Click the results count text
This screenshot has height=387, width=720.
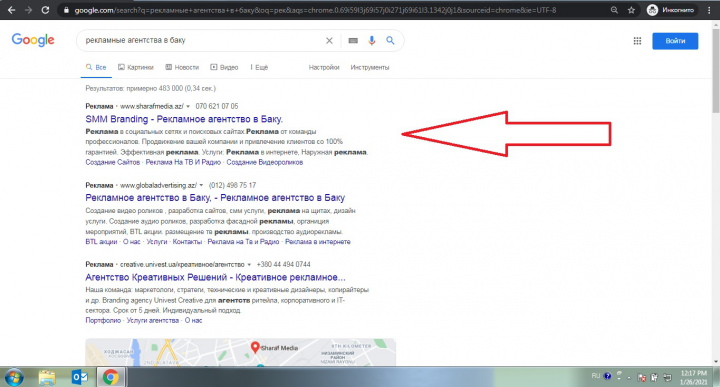(151, 88)
